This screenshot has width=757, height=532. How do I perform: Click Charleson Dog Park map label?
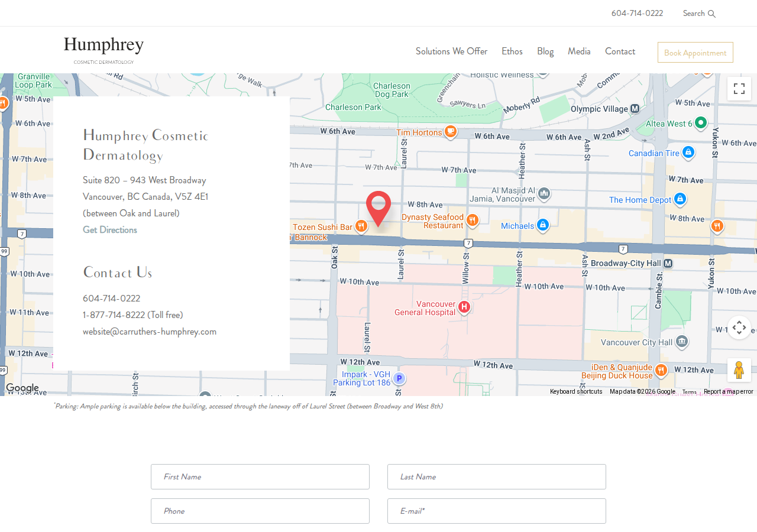(392, 90)
